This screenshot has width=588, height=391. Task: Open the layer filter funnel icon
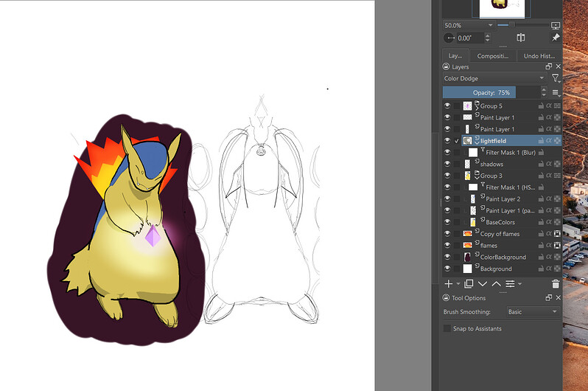[x=556, y=78]
